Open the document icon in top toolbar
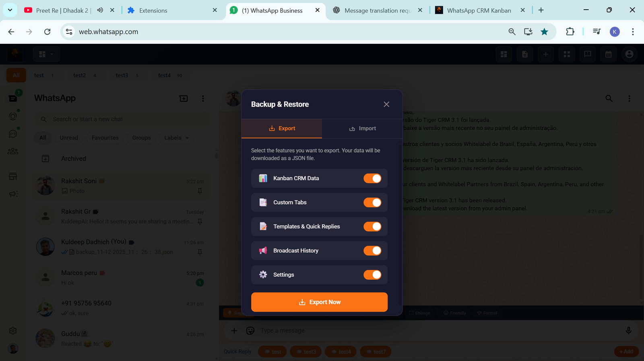The width and height of the screenshot is (644, 361). point(525,54)
